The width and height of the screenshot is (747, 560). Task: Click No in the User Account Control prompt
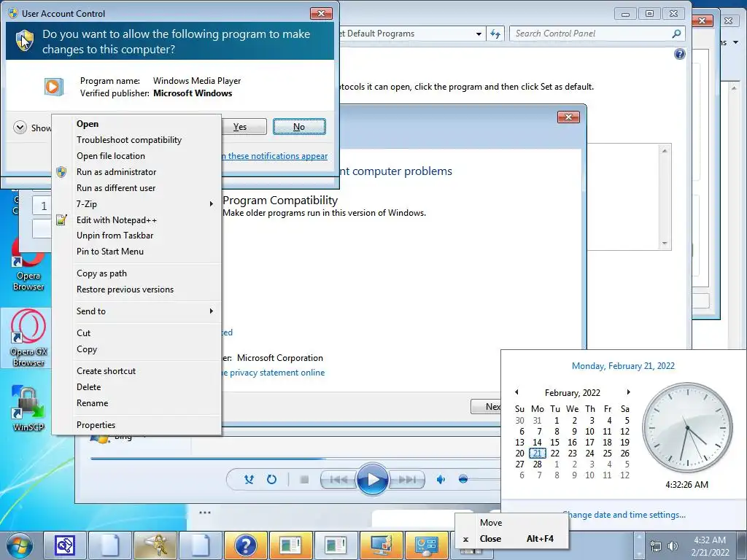pos(299,127)
